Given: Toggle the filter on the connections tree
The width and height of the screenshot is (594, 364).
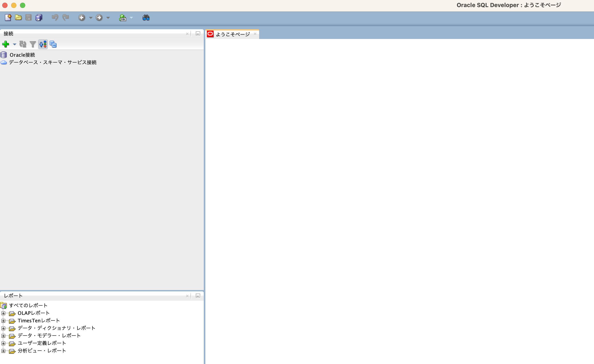Looking at the screenshot, I should coord(33,44).
